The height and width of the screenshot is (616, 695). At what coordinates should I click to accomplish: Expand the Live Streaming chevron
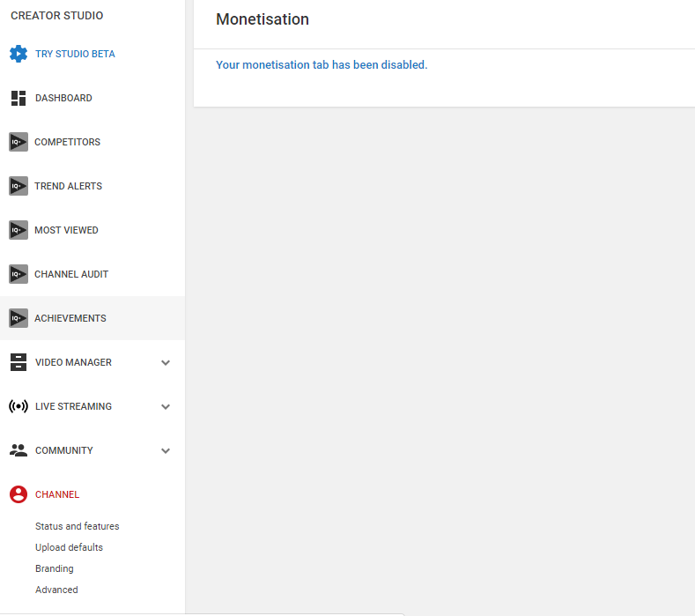(x=166, y=406)
